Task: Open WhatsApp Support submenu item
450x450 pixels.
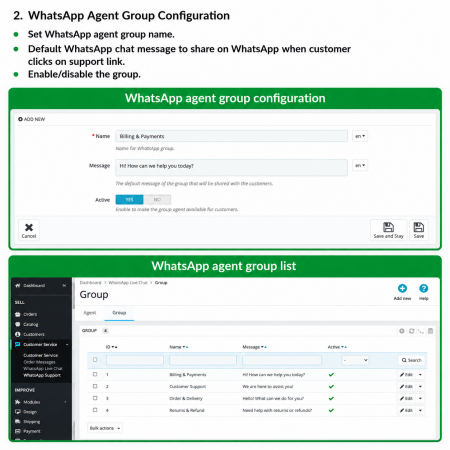Action: 42,375
